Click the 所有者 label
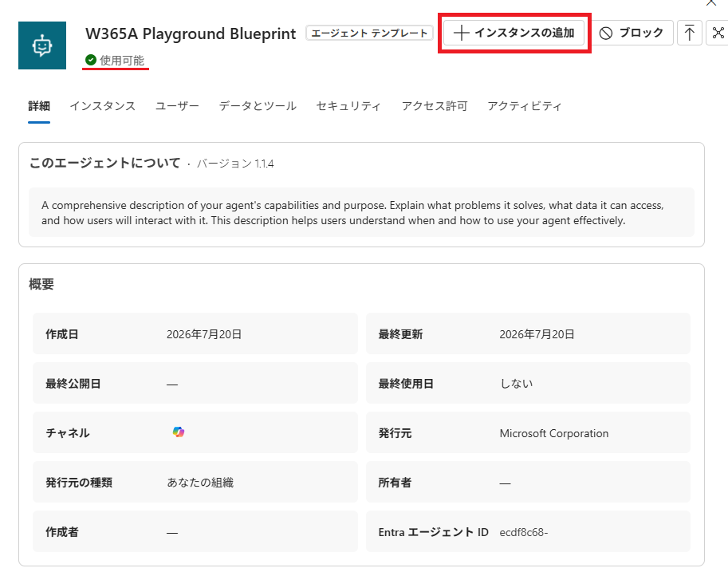 tap(395, 483)
